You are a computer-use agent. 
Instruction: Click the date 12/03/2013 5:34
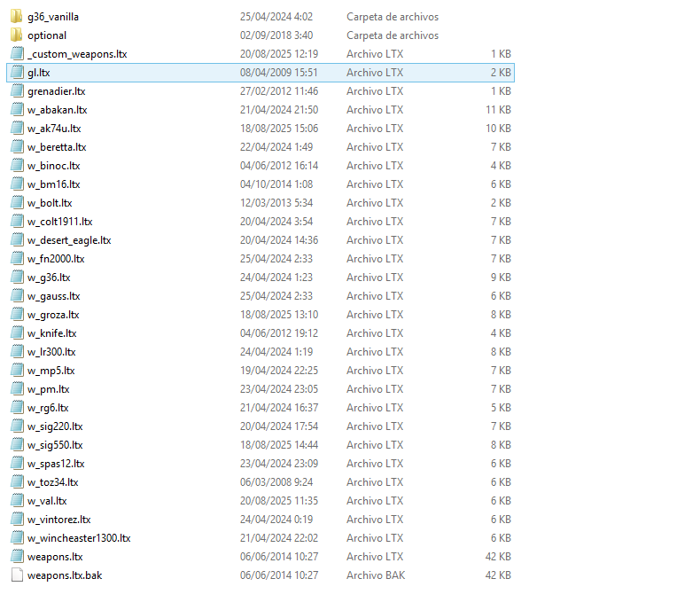click(x=276, y=203)
